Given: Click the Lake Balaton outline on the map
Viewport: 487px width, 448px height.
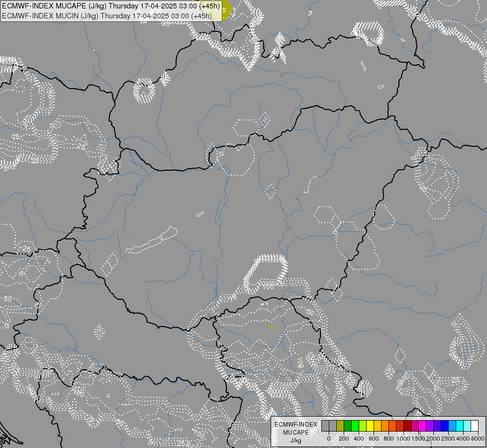Looking at the screenshot, I should point(152,240).
